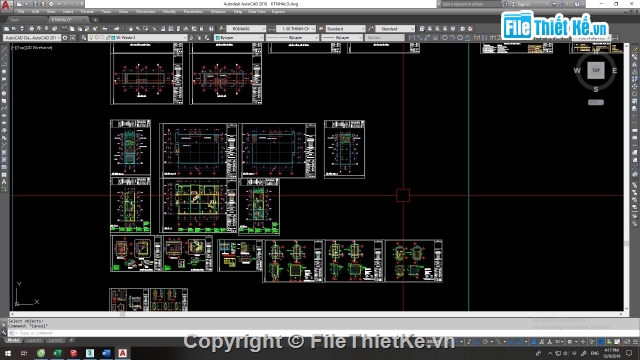
Task: Switch to the Layout1 tab
Action: coord(33,340)
